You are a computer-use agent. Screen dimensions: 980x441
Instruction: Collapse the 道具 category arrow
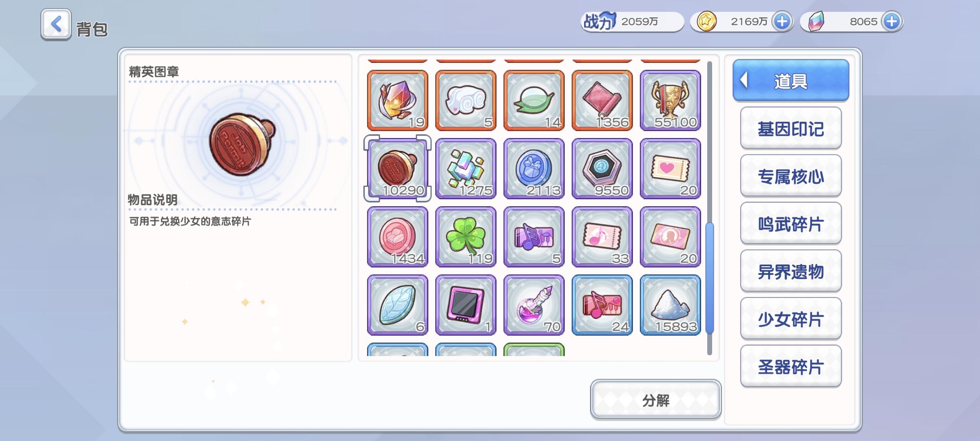click(744, 80)
